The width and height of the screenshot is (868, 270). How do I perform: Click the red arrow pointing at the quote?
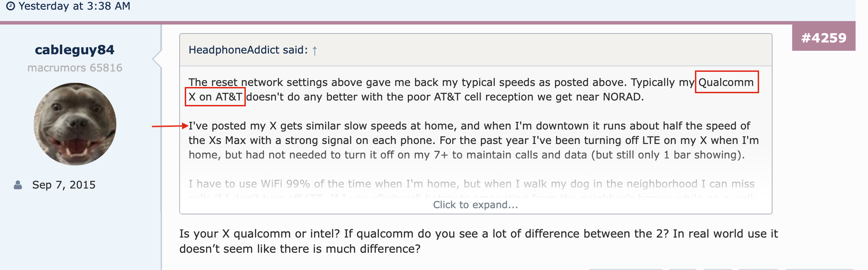point(170,126)
